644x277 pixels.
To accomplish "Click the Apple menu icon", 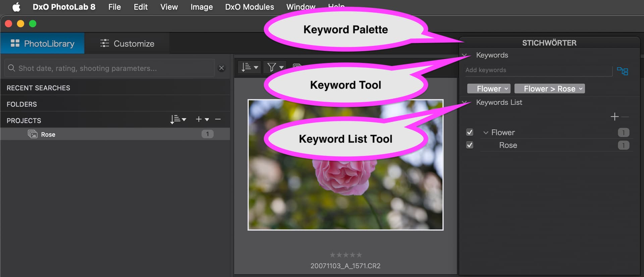I will tap(16, 7).
